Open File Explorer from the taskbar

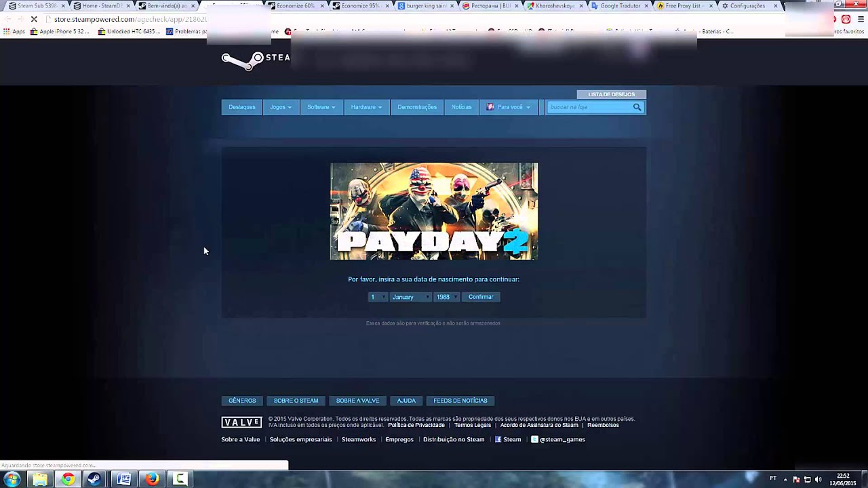(x=40, y=479)
